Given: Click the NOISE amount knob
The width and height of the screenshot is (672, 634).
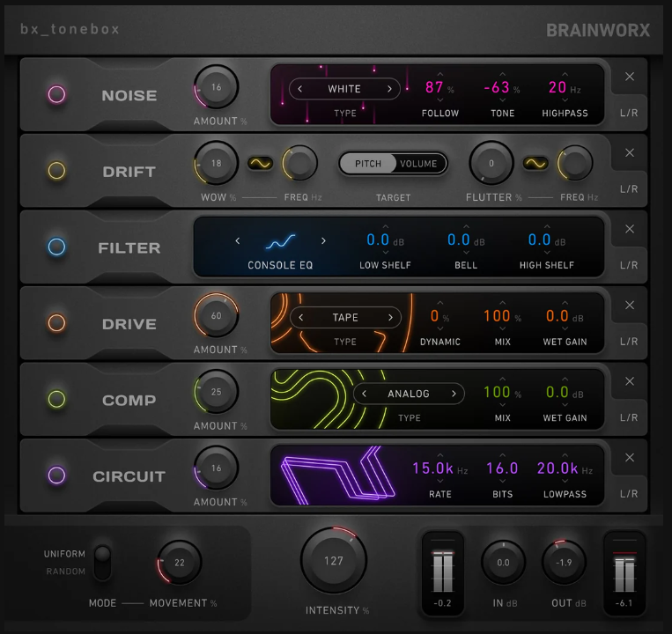Looking at the screenshot, I should pos(216,87).
